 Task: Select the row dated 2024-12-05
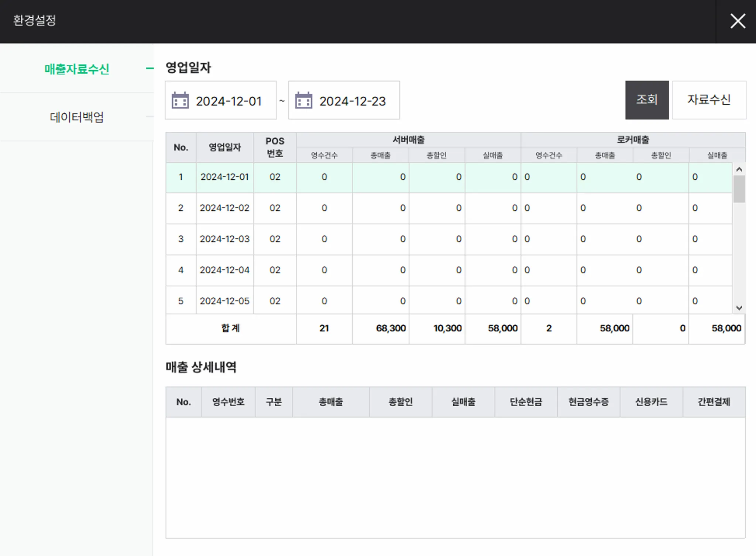[x=224, y=301]
